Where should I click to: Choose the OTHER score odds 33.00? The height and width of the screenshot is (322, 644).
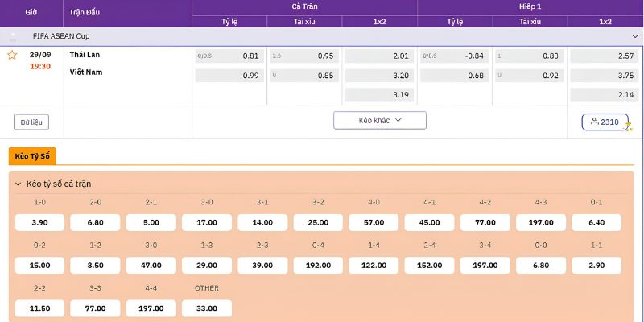pos(207,308)
